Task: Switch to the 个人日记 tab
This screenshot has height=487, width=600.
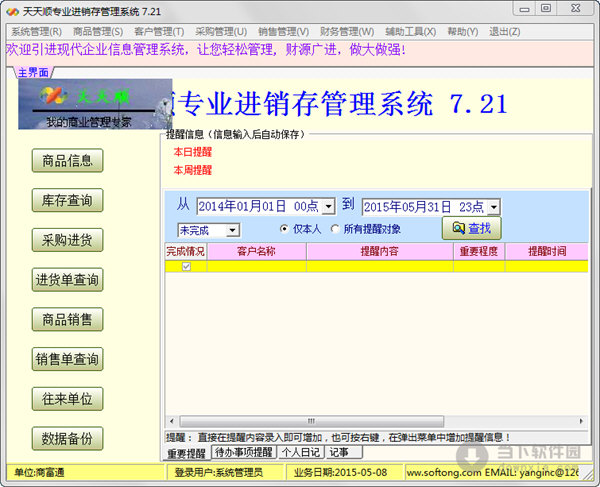Action: pos(301,452)
